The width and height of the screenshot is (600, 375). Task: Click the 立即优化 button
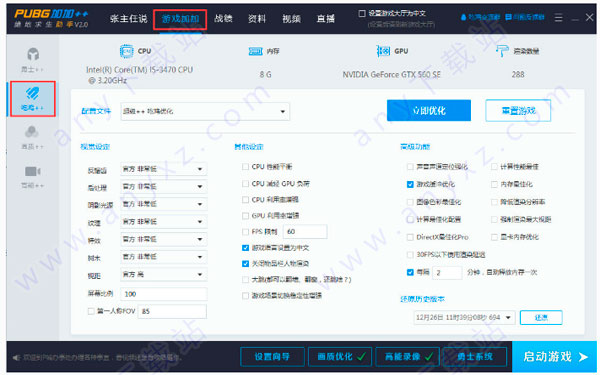(x=429, y=111)
